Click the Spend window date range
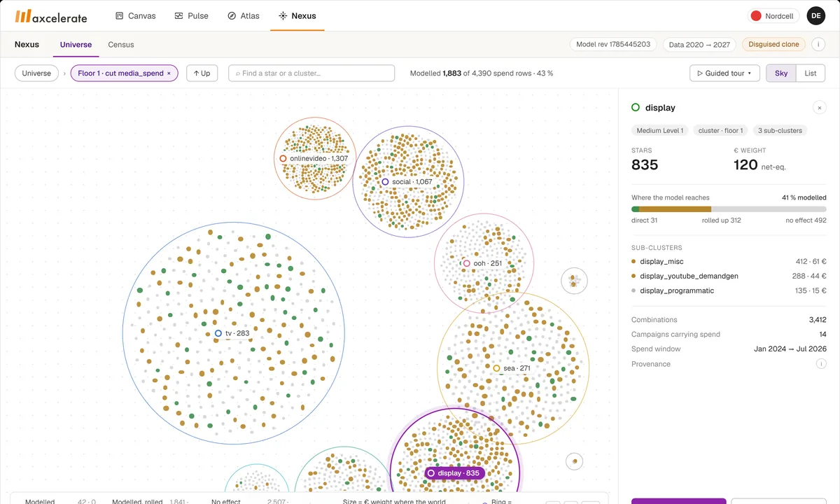 [x=790, y=349]
